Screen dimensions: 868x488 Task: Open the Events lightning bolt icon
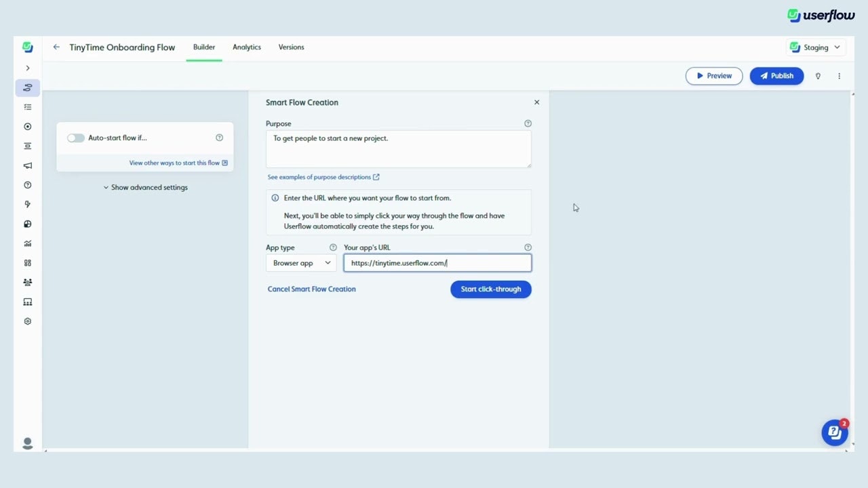[x=28, y=205]
